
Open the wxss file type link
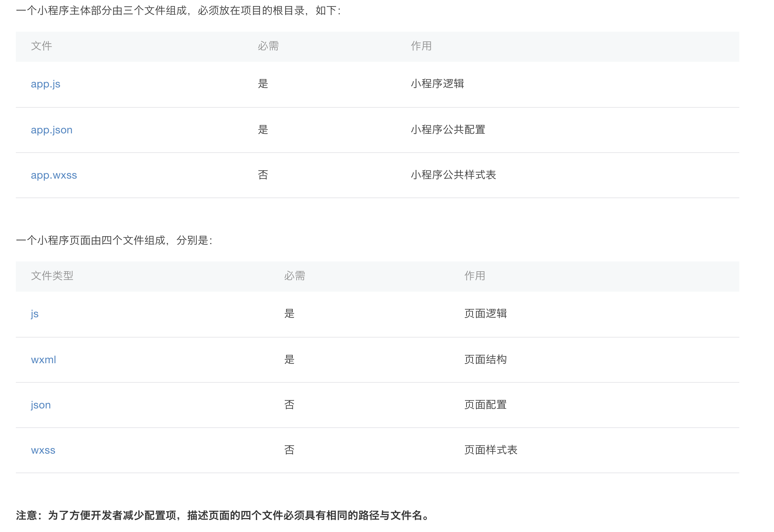click(43, 450)
